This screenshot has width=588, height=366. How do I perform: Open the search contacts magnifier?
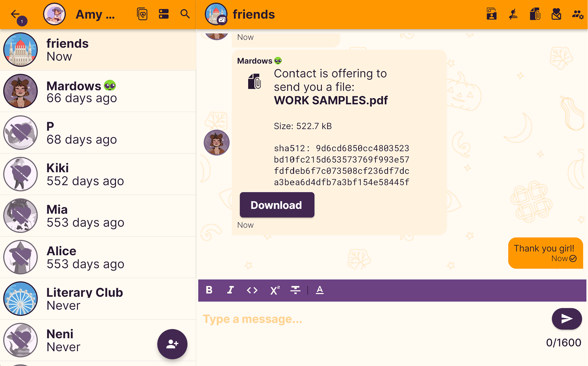pyautogui.click(x=185, y=14)
